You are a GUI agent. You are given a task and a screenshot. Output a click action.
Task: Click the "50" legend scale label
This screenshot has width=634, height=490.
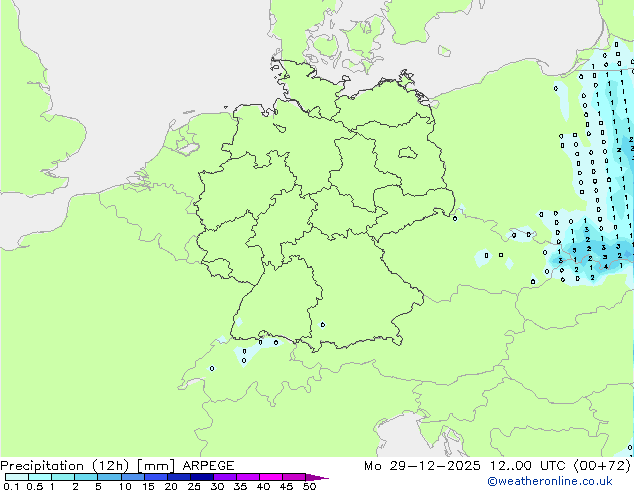pos(309,486)
